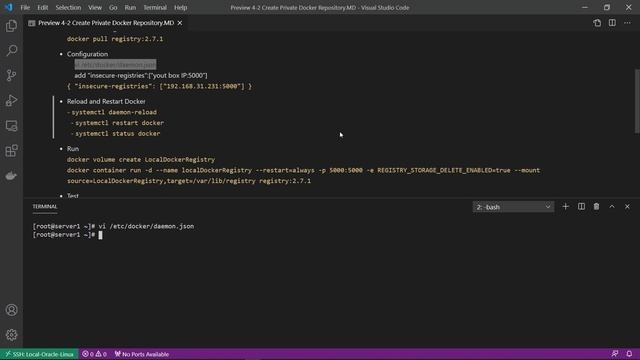Open the terminal selector 2: bash dropdown

point(513,207)
